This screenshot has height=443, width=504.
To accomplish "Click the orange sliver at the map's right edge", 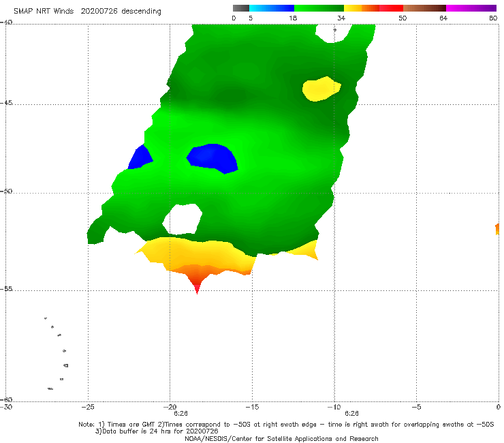I will pos(497,229).
